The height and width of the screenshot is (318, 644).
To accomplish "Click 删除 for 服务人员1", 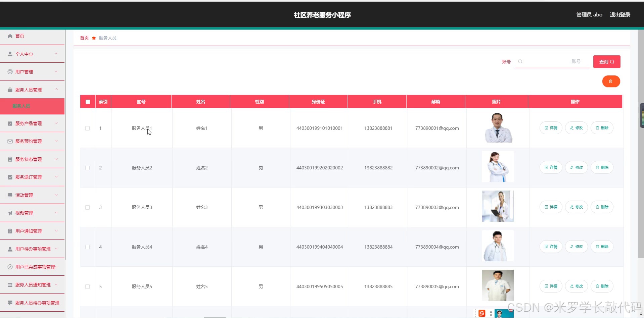I will (602, 128).
